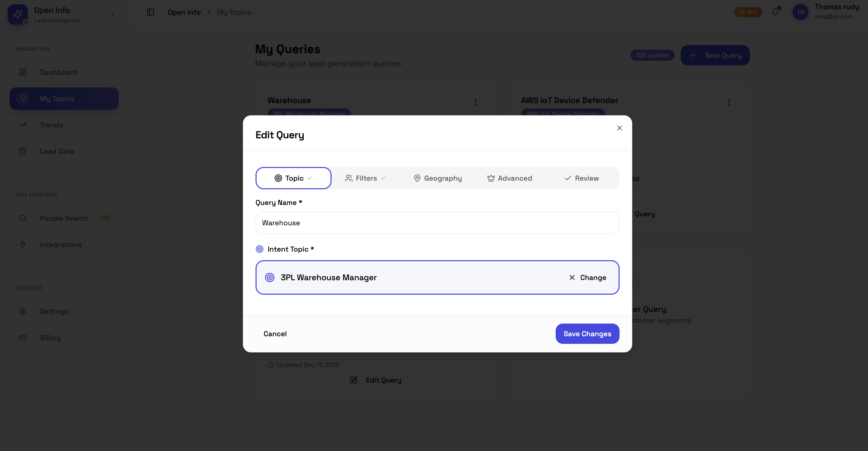Click Save Changes button
Screen dimensions: 868x451
coord(587,334)
